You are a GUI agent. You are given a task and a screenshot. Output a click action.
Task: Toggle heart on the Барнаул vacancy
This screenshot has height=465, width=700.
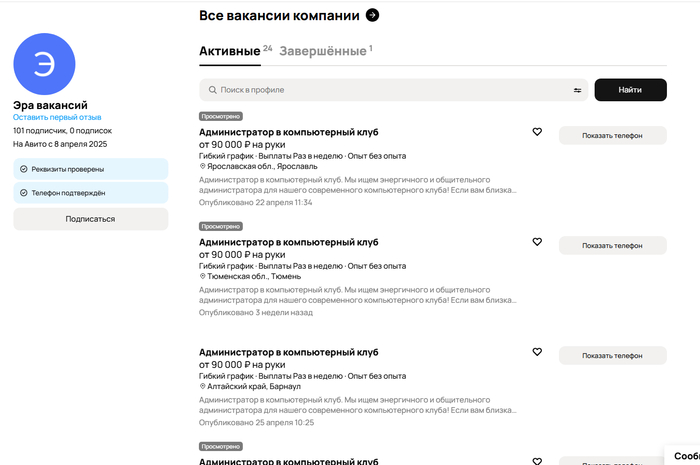tap(537, 352)
